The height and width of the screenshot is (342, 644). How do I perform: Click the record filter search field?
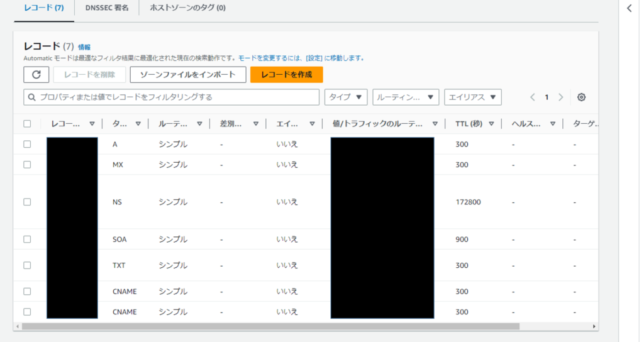click(x=171, y=97)
